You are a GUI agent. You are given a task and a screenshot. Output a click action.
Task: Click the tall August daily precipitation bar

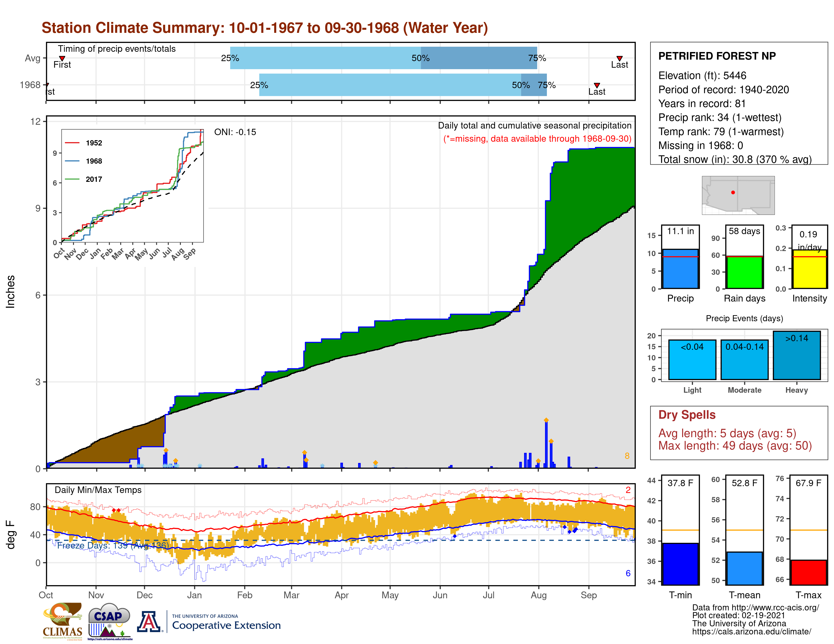(x=546, y=444)
